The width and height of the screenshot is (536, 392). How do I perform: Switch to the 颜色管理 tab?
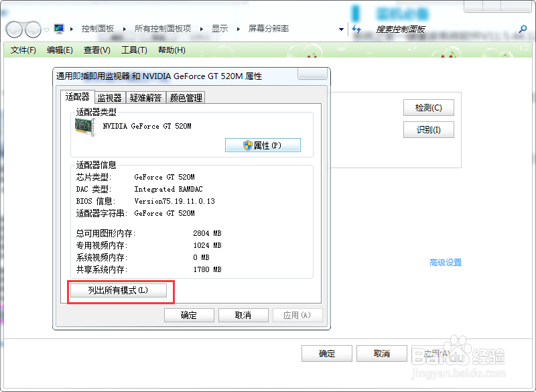coord(186,98)
